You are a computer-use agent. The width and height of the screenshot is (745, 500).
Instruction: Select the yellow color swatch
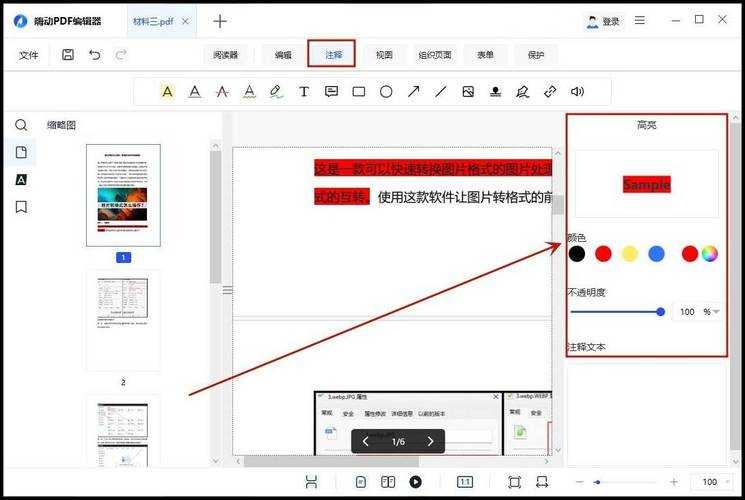630,254
